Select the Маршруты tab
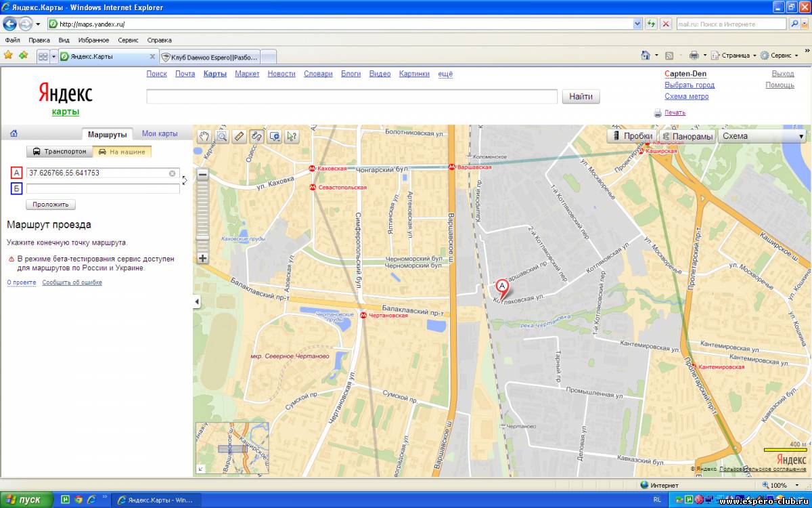 coord(108,134)
